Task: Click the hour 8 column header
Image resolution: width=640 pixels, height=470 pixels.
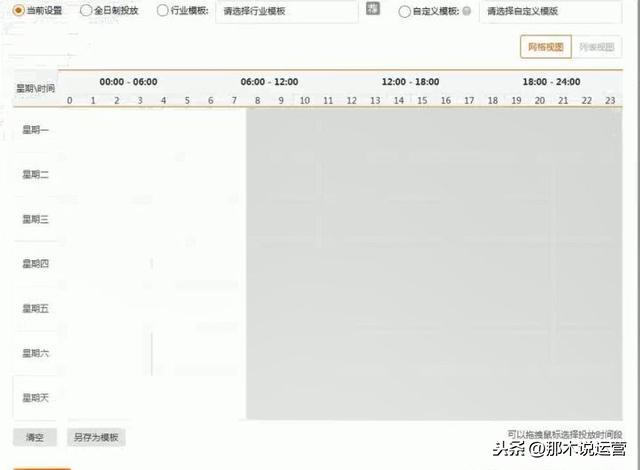Action: pyautogui.click(x=258, y=100)
